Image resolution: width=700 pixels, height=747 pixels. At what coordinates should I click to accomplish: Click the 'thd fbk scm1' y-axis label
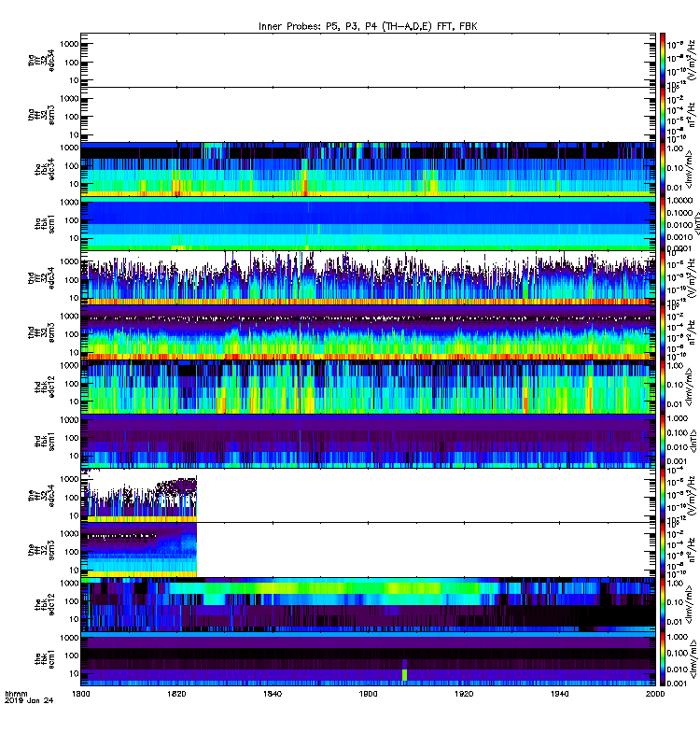(44, 442)
